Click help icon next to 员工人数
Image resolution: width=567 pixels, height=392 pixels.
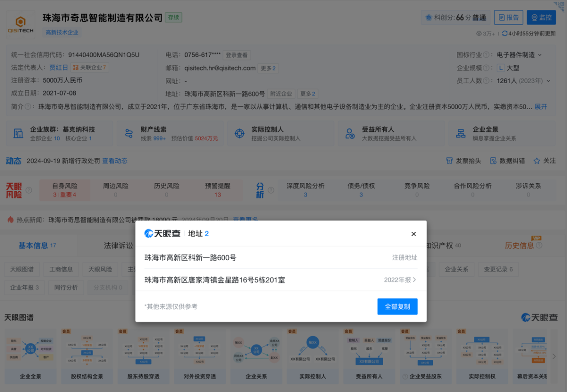pos(486,81)
